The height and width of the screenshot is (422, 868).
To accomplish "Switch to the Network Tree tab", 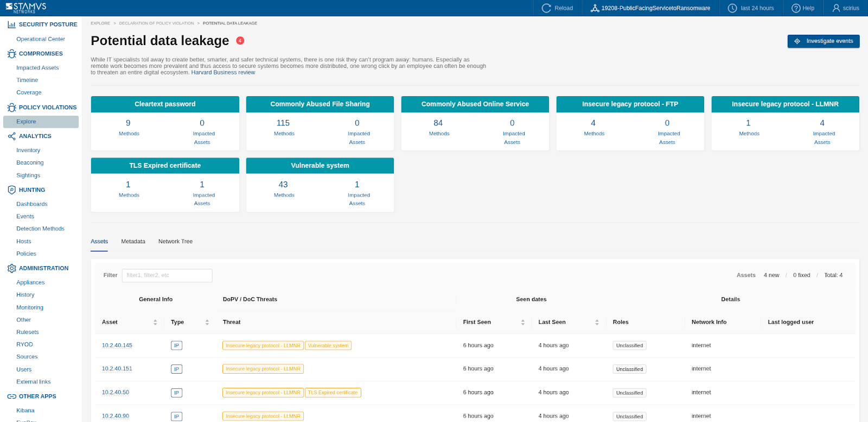I will [175, 242].
